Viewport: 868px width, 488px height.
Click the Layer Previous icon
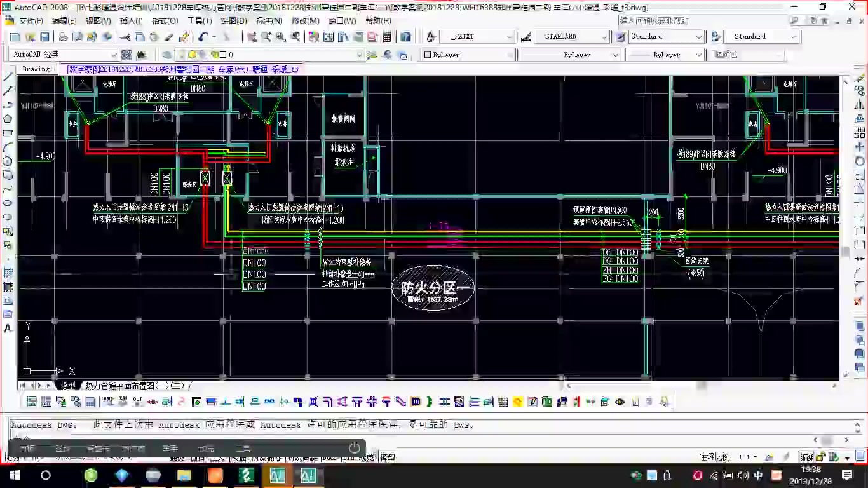[x=386, y=55]
